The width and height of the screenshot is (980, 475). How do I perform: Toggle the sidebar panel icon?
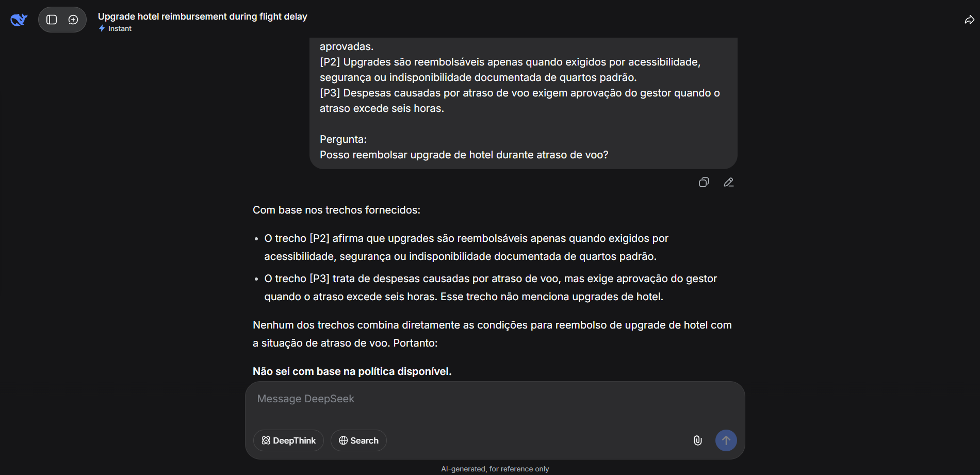pyautogui.click(x=52, y=20)
